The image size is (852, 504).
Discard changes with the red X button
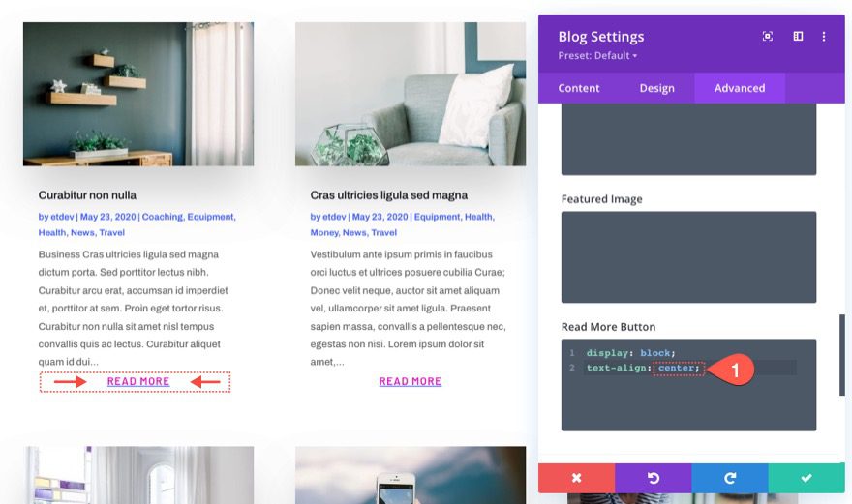click(x=576, y=478)
